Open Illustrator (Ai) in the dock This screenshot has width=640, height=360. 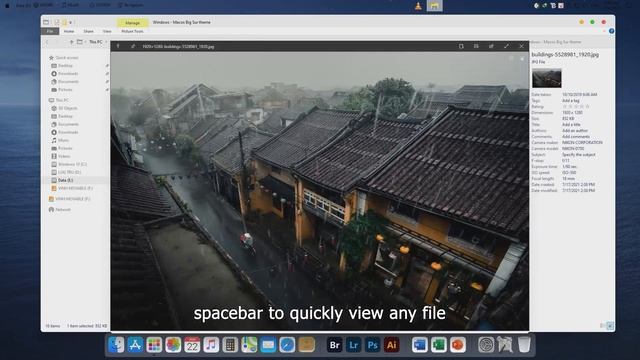[391, 345]
